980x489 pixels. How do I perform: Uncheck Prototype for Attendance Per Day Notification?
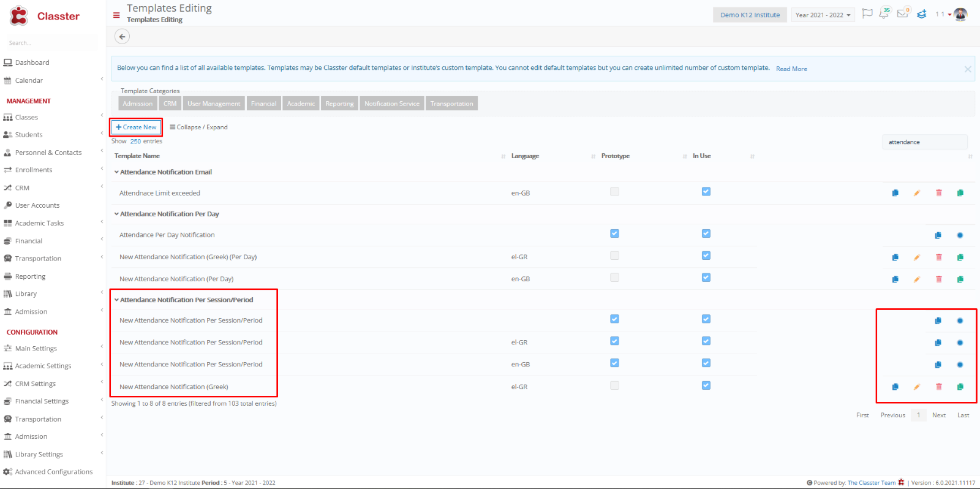pos(614,233)
